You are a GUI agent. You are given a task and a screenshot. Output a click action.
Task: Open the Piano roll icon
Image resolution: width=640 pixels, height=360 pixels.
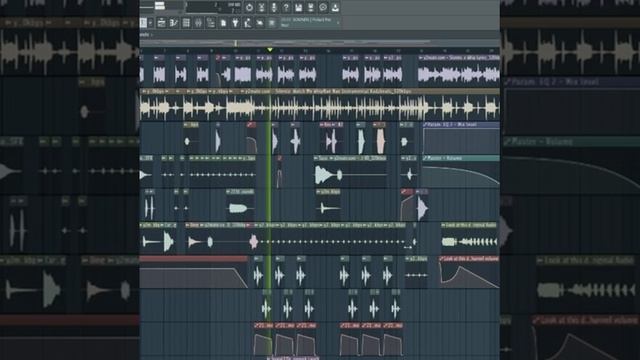pyautogui.click(x=173, y=23)
